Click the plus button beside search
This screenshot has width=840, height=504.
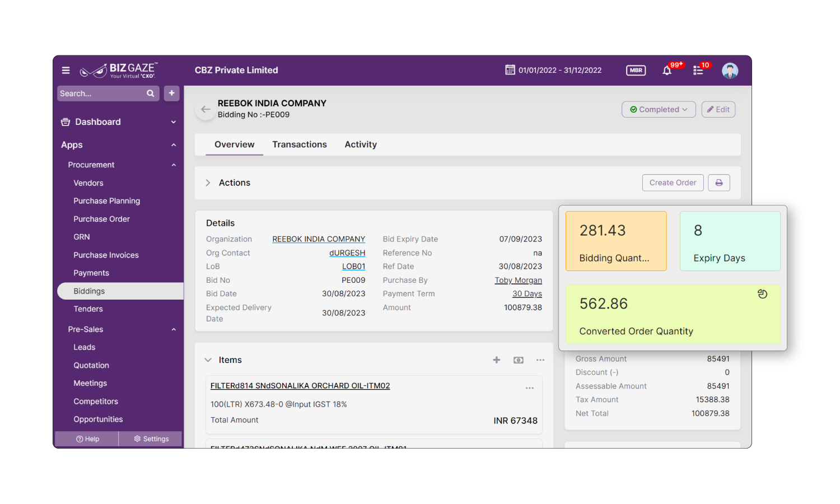point(172,93)
